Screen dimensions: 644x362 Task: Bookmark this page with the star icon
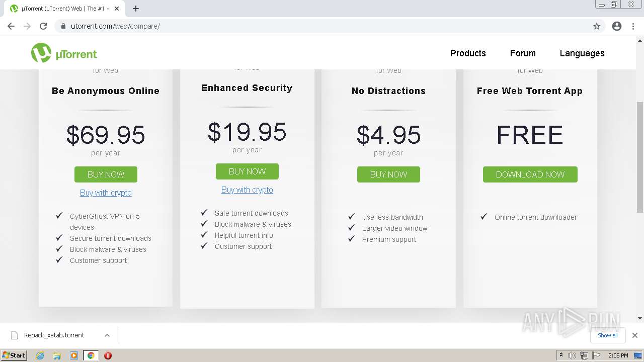pyautogui.click(x=597, y=26)
